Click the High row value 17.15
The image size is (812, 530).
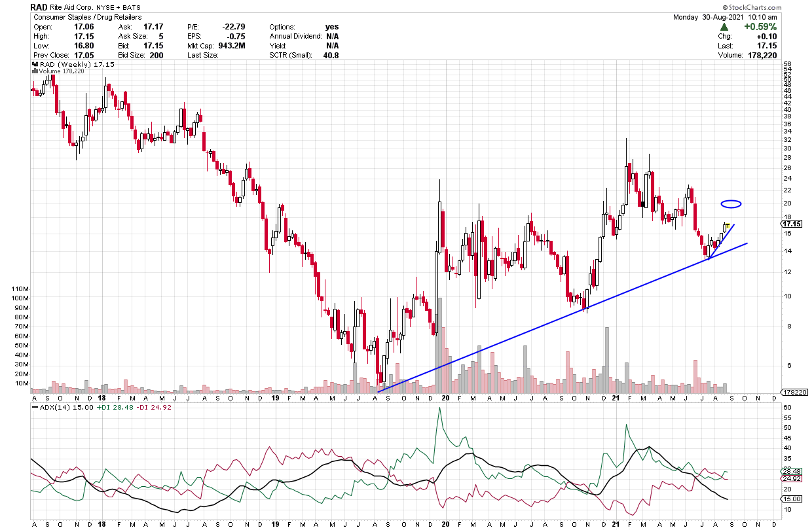coord(85,36)
